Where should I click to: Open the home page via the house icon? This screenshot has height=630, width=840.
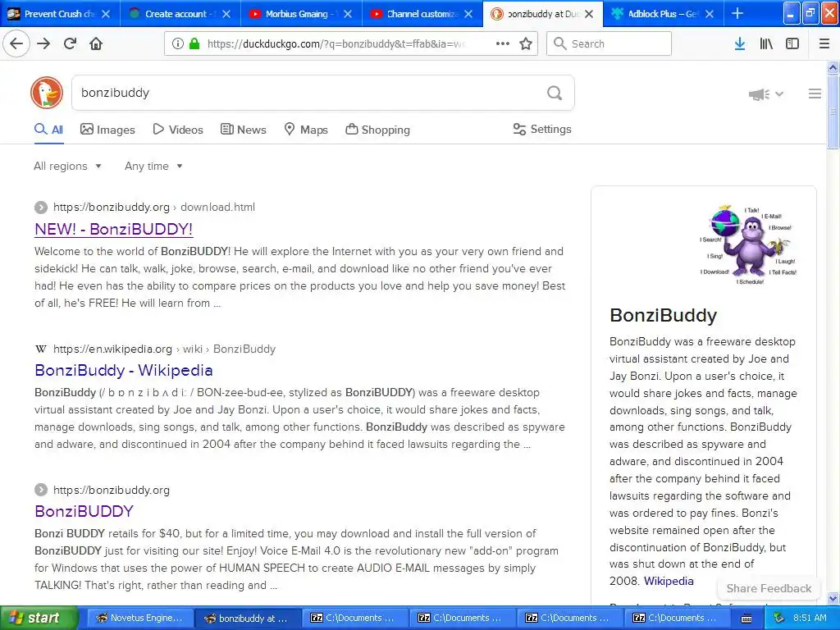96,43
